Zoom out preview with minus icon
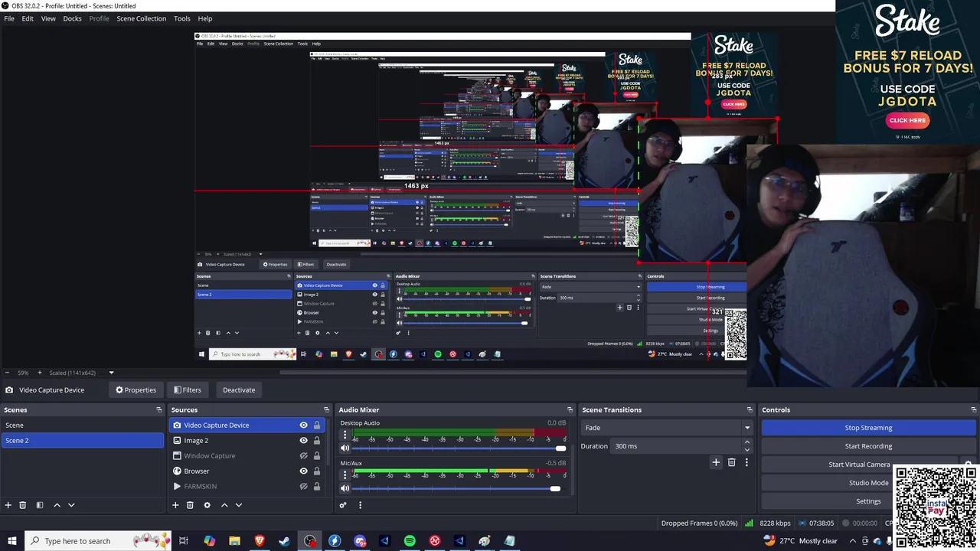Viewport: 980px width, 551px height. point(7,373)
